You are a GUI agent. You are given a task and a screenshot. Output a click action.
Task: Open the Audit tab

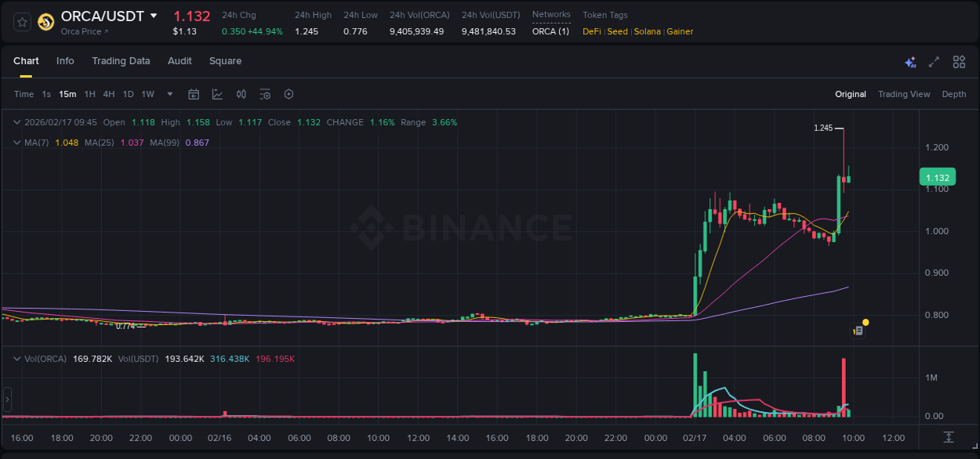[180, 61]
